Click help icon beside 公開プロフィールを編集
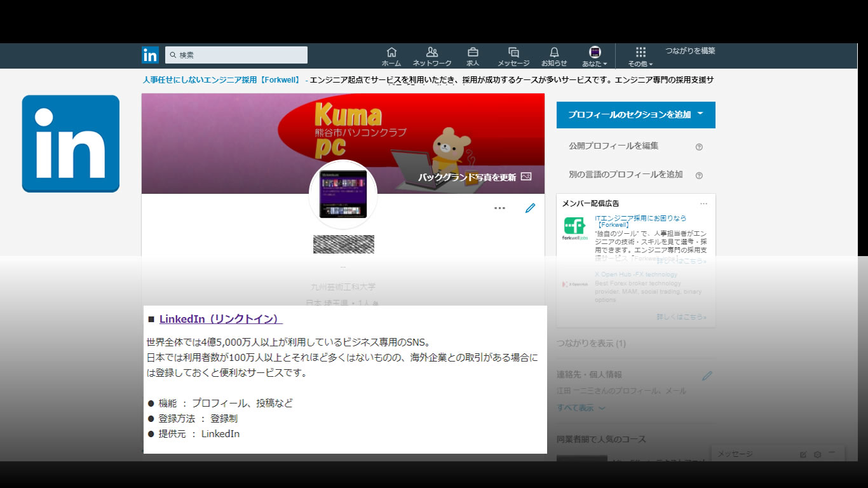868x488 pixels. tap(699, 147)
